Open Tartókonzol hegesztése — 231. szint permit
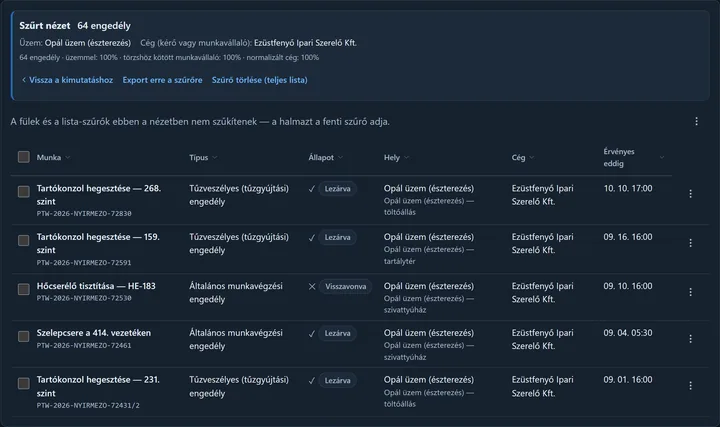Viewport: 720px width, 427px height. 98,386
